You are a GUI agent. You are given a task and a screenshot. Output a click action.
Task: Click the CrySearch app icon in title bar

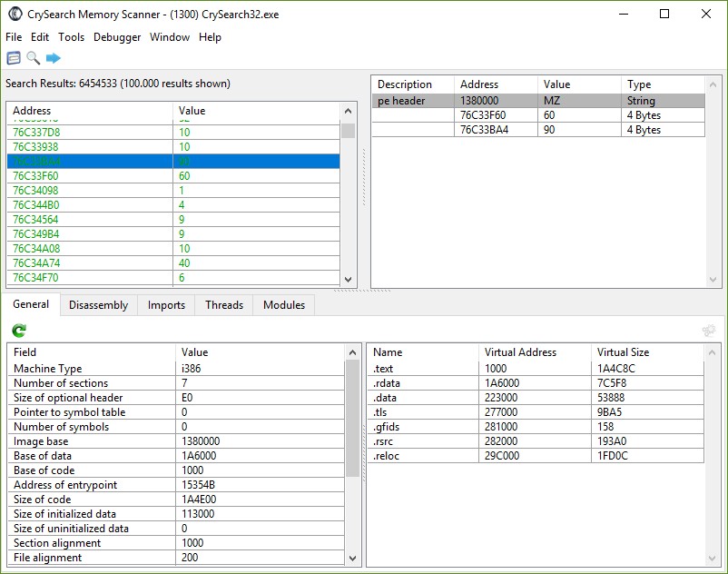point(15,15)
